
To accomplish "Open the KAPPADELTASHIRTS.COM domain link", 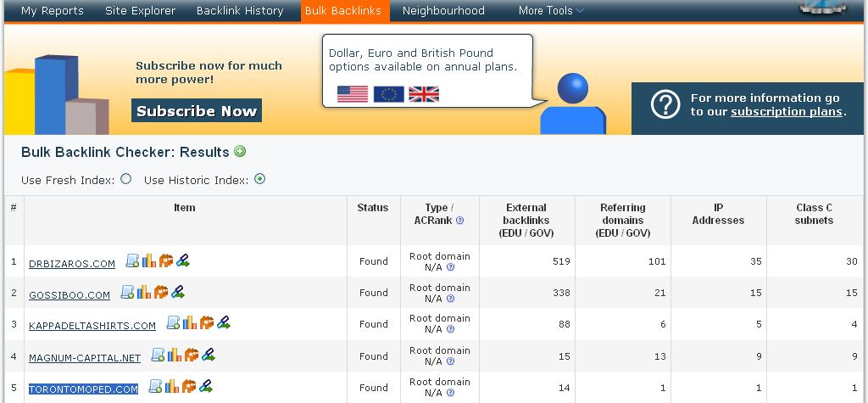I will pos(92,326).
